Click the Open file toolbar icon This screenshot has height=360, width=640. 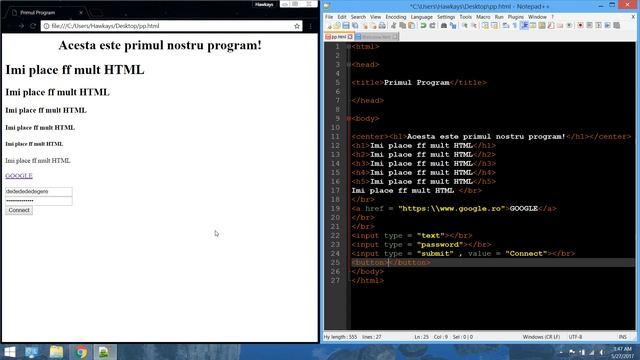(x=337, y=26)
